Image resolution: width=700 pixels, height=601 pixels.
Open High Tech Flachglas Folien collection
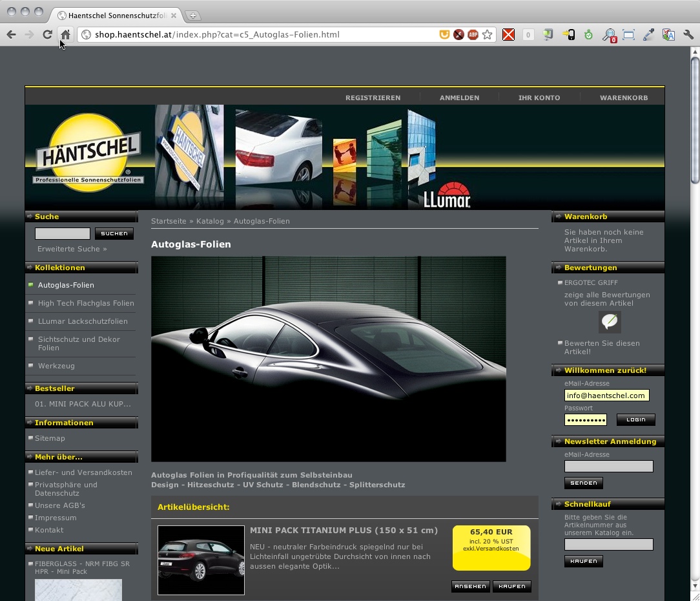(x=86, y=303)
